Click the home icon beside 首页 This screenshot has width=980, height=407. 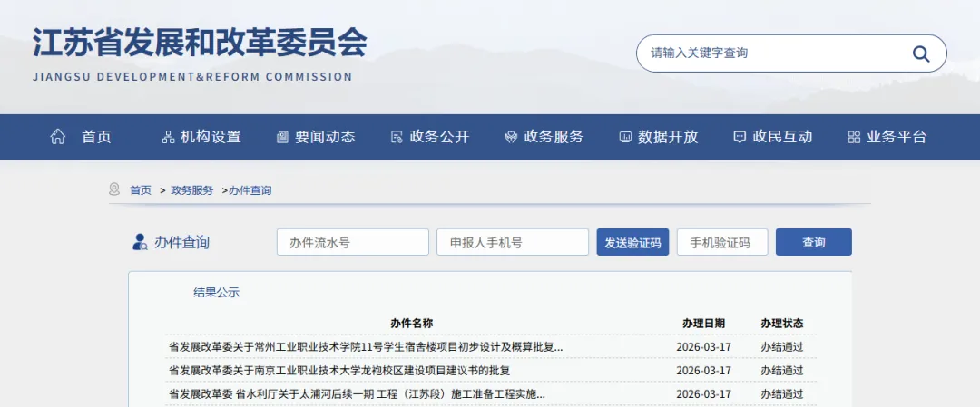click(x=58, y=137)
